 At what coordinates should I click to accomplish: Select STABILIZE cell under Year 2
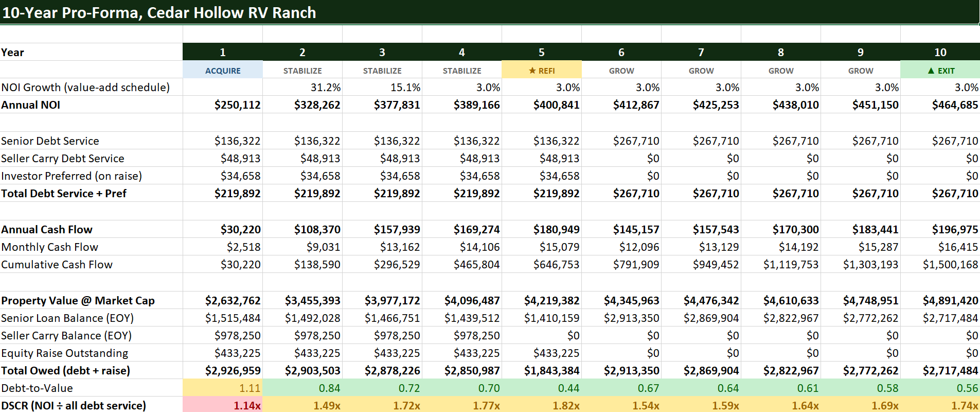coord(302,70)
